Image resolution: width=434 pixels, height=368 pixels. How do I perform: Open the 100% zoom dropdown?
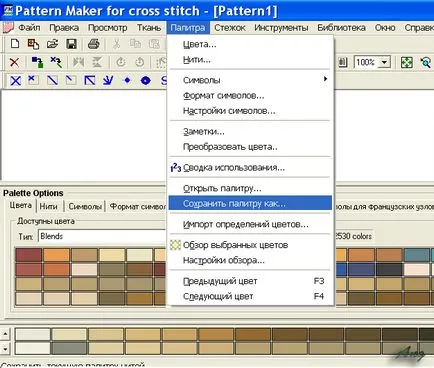385,62
